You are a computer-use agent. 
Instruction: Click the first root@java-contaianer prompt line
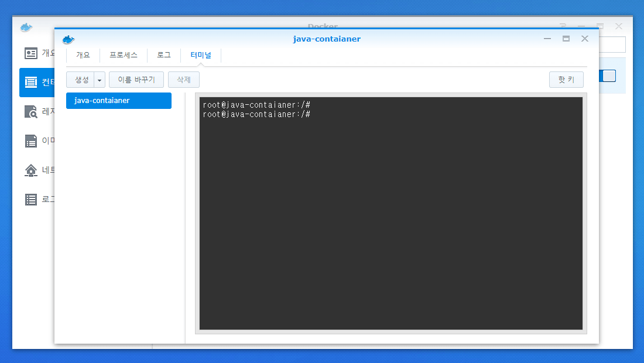point(256,105)
